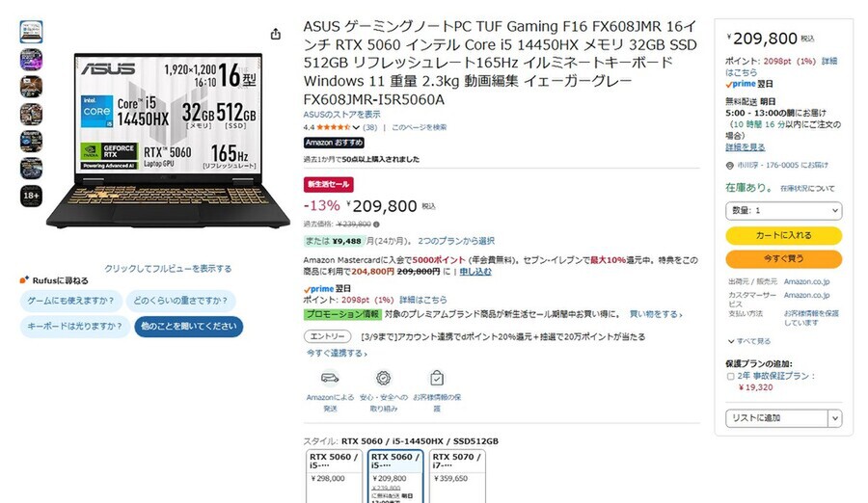Click the yellow 'カートに入れる' button
The height and width of the screenshot is (503, 868).
click(783, 235)
